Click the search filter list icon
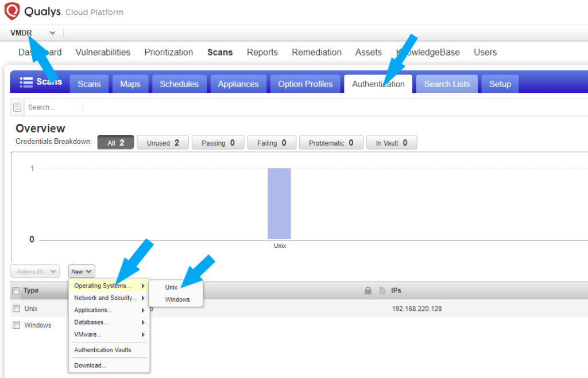 point(17,107)
